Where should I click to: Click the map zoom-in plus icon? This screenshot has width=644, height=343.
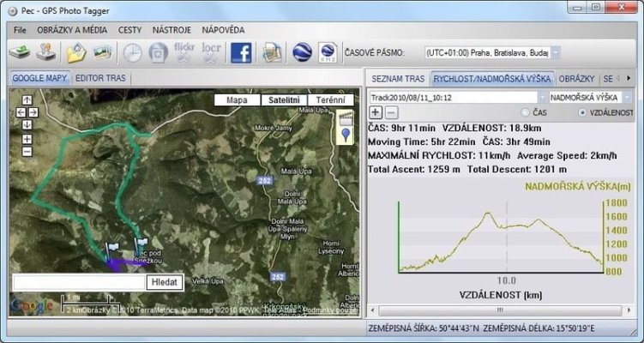(27, 138)
